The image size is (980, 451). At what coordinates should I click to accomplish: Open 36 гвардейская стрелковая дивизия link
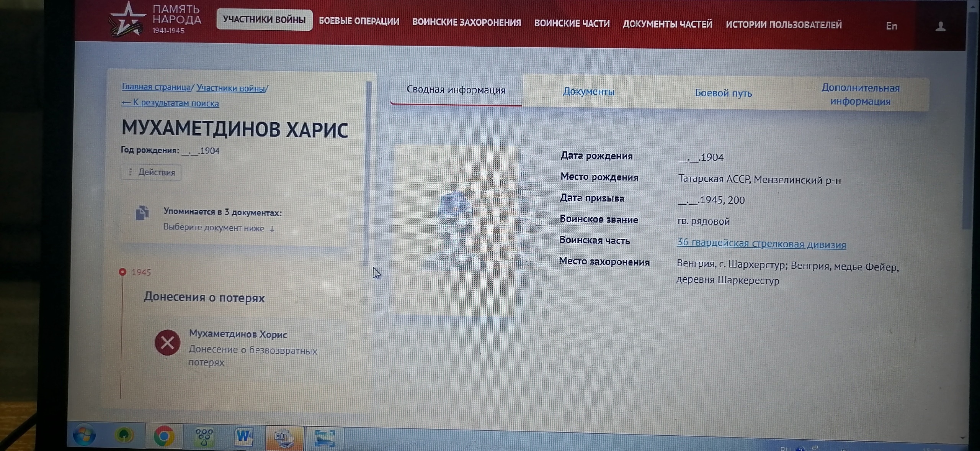[x=761, y=244]
